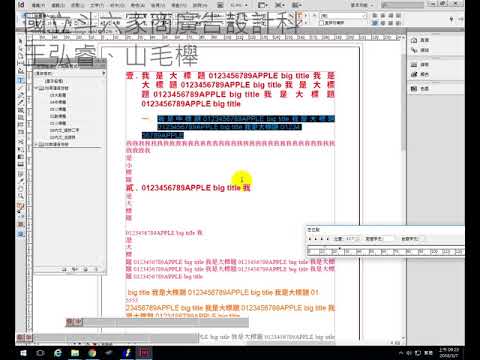The height and width of the screenshot is (360, 480).
Task: Open the workspace switcher dropdown
Action: [361, 5]
